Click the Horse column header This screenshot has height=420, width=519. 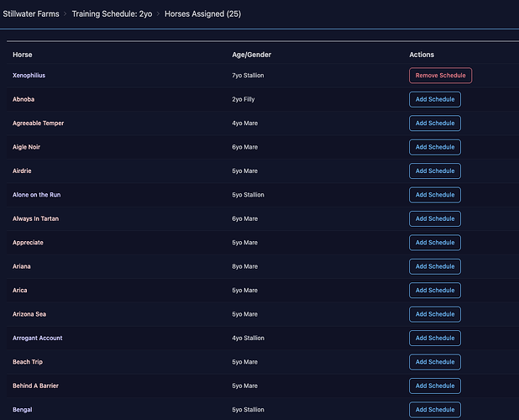(22, 55)
